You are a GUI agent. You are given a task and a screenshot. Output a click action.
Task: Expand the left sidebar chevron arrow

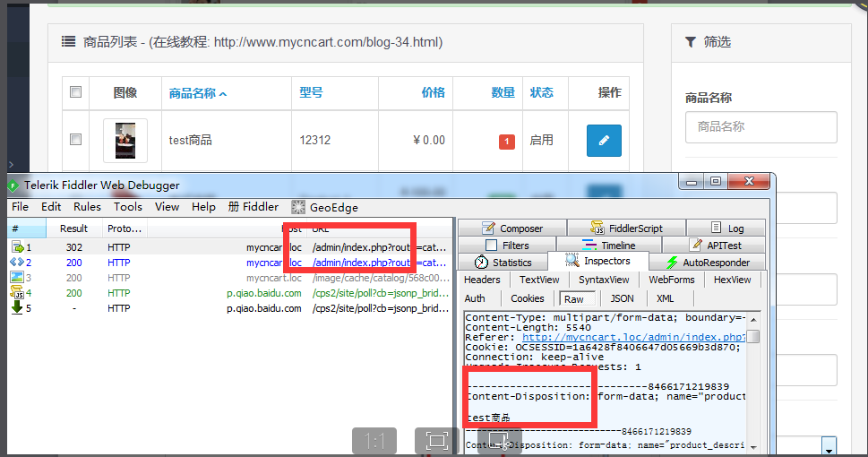tap(11, 165)
